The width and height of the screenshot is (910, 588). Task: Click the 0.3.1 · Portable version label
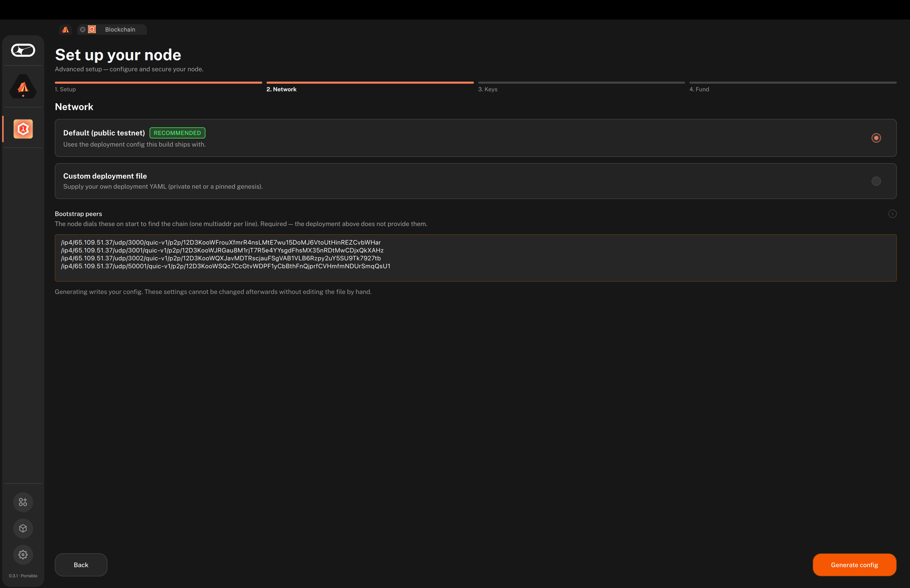click(x=23, y=576)
